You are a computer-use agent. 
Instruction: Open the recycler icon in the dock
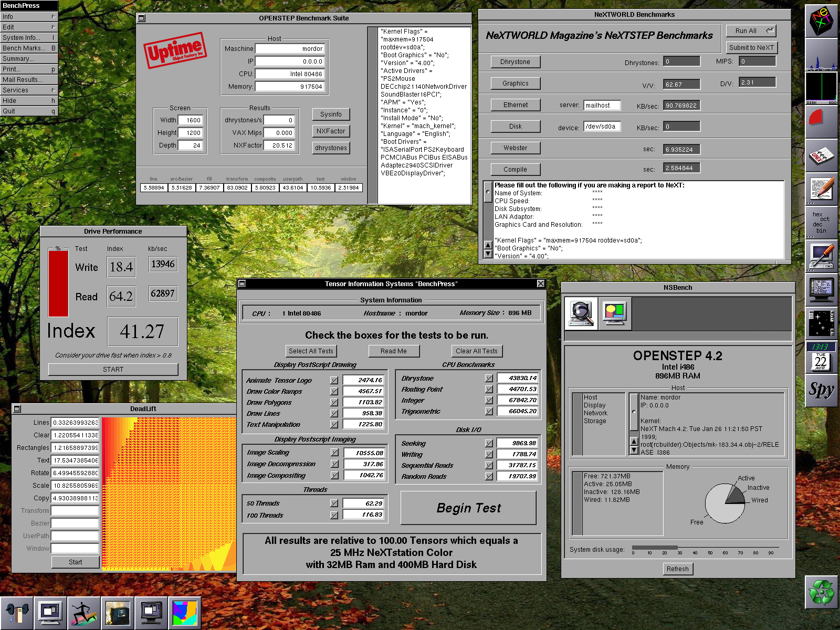pos(822,592)
